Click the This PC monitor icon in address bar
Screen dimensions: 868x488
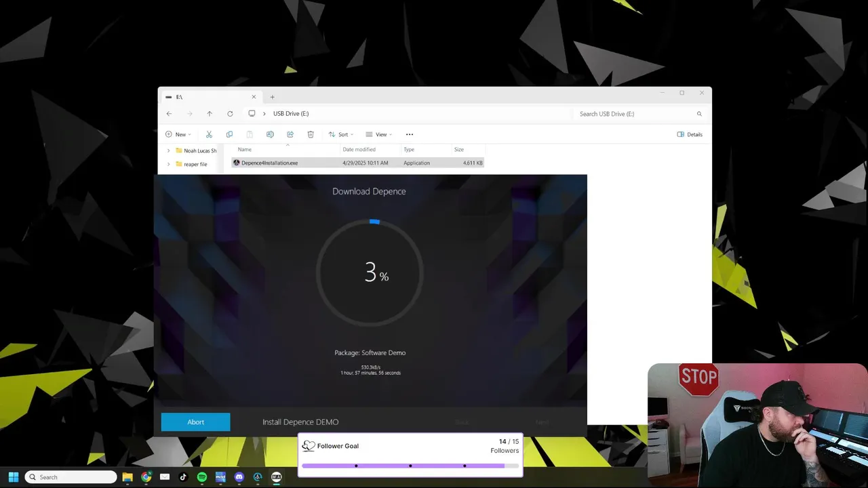(x=252, y=113)
